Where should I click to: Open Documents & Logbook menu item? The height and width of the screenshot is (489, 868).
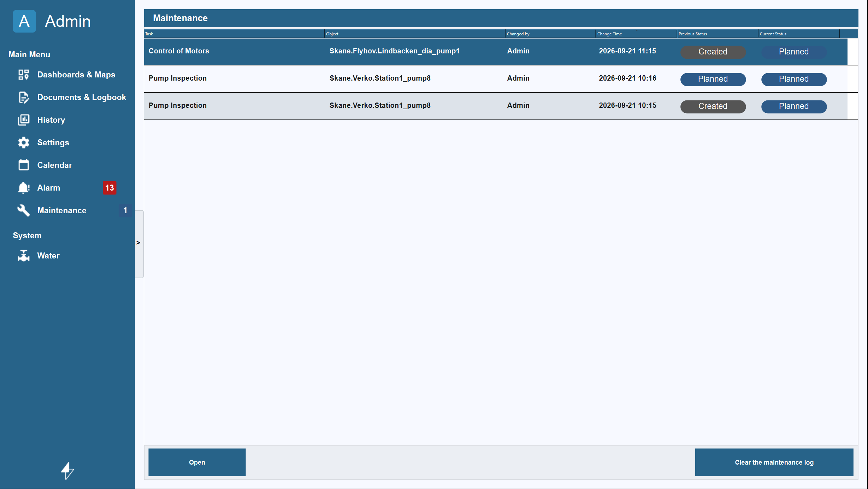point(82,97)
